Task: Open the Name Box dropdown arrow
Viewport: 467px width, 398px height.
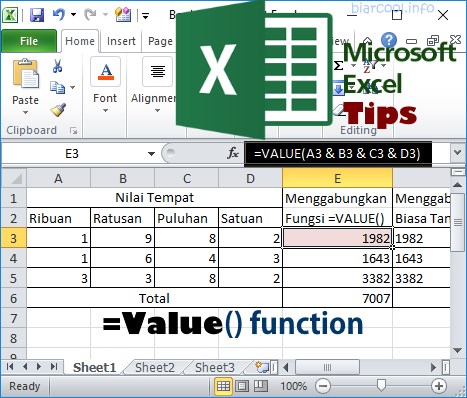Action: pos(151,154)
